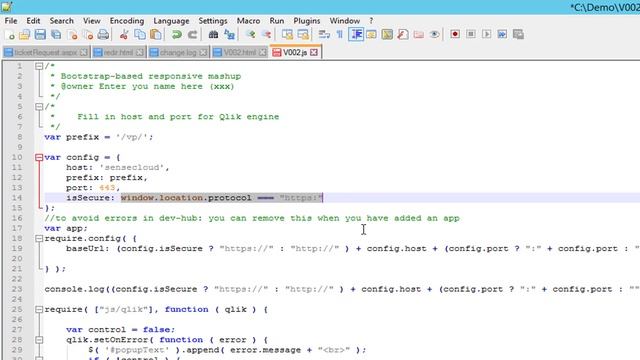Click the Copy toolbar icon
The height and width of the screenshot is (360, 640).
coord(140,35)
